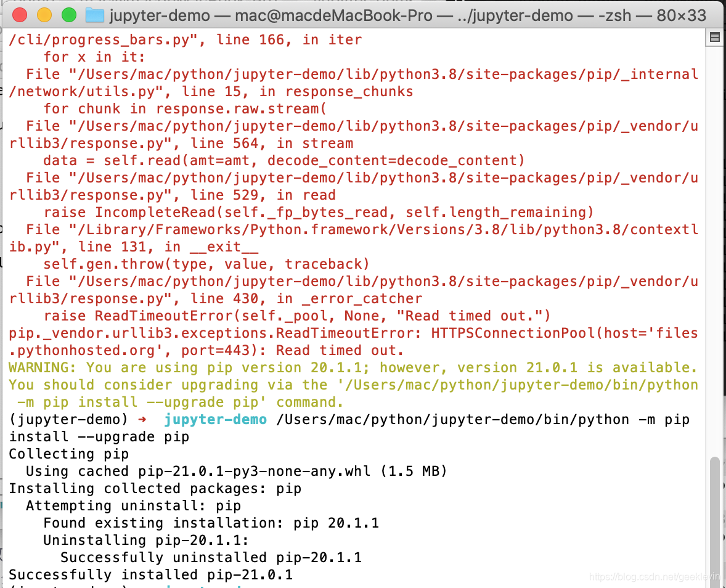
Task: Click the red prompt arrow after (jupyter-demo)
Action: pyautogui.click(x=142, y=420)
